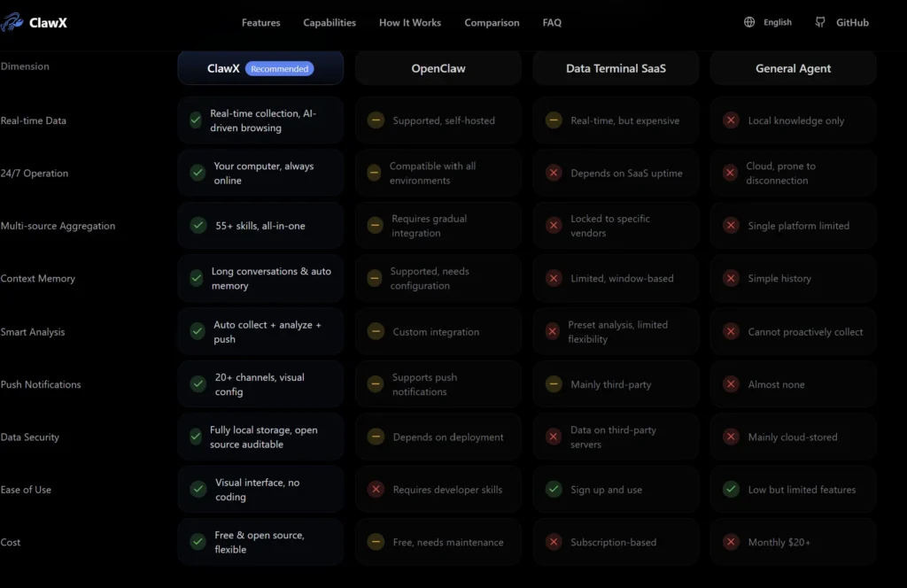Click the dash icon for Custom integration
The image size is (907, 588).
click(x=375, y=330)
